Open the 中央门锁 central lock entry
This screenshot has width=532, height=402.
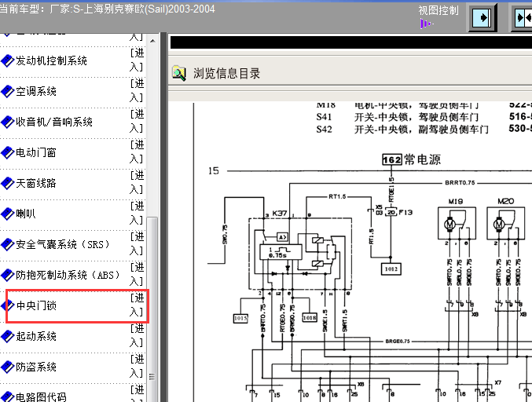[x=37, y=305]
